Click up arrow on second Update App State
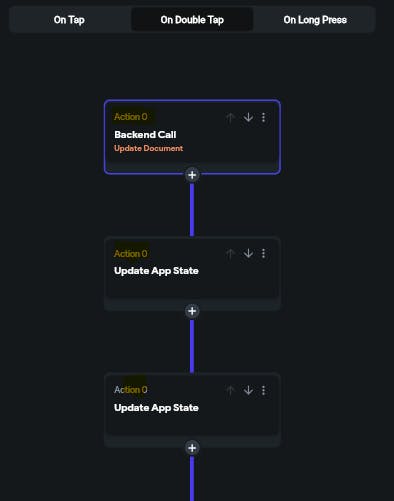 point(230,390)
